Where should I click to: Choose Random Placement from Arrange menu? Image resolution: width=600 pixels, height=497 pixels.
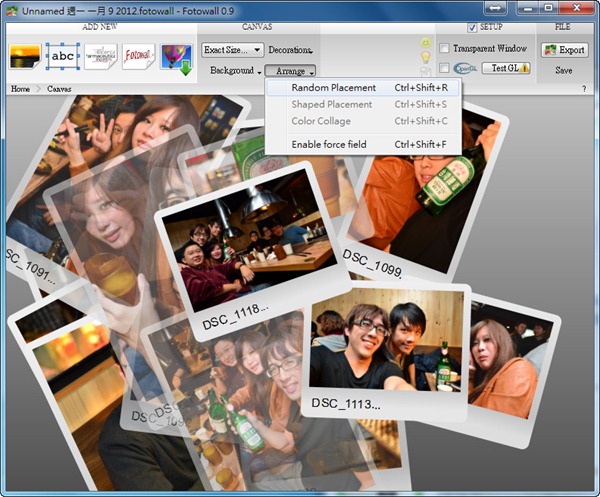tap(333, 88)
